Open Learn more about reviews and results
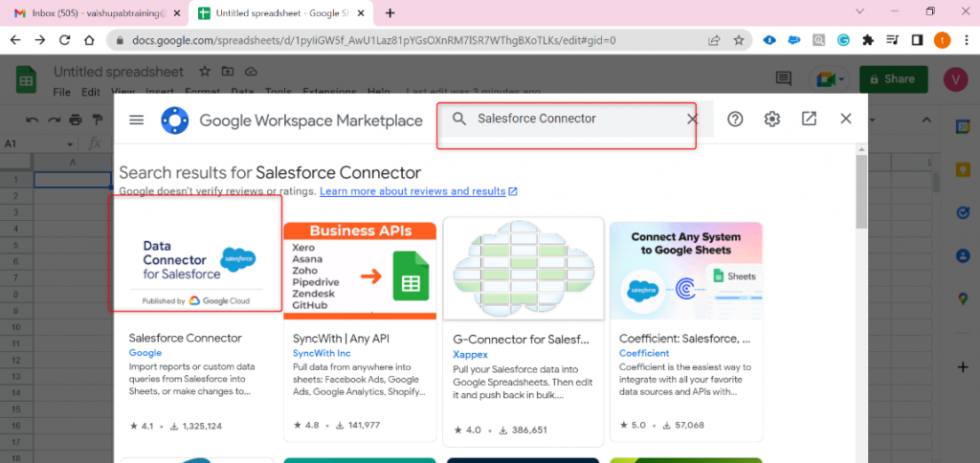The height and width of the screenshot is (463, 980). (418, 191)
